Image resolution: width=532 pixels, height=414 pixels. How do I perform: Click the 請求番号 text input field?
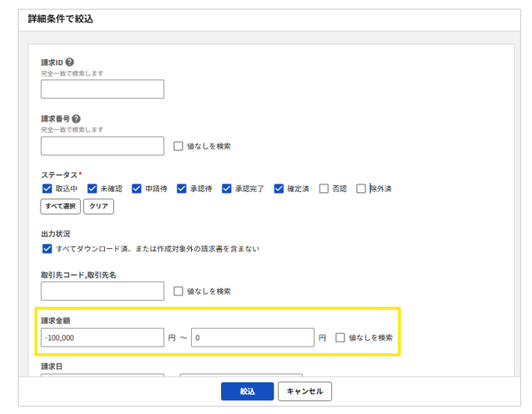pos(102,145)
